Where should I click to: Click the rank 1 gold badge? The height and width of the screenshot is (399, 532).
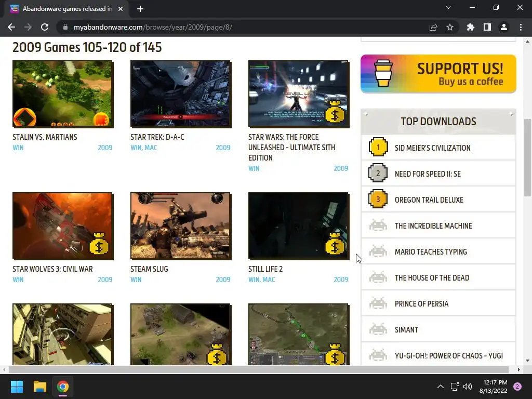pyautogui.click(x=378, y=147)
